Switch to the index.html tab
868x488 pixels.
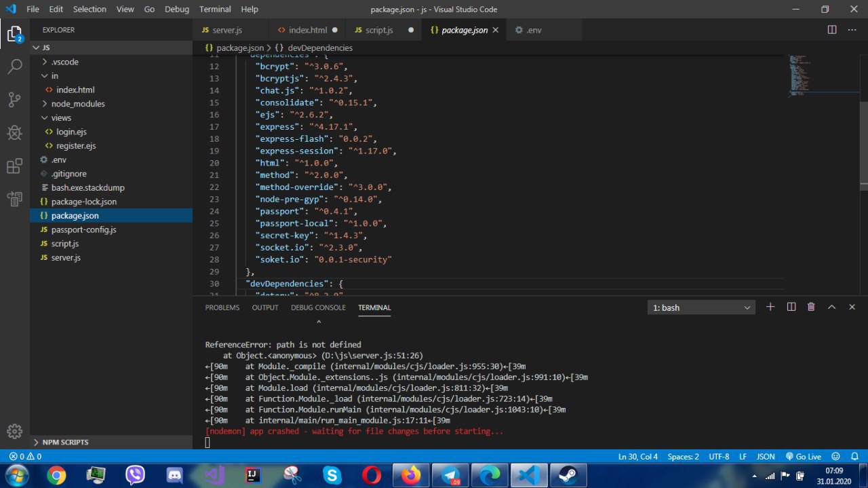pos(307,30)
